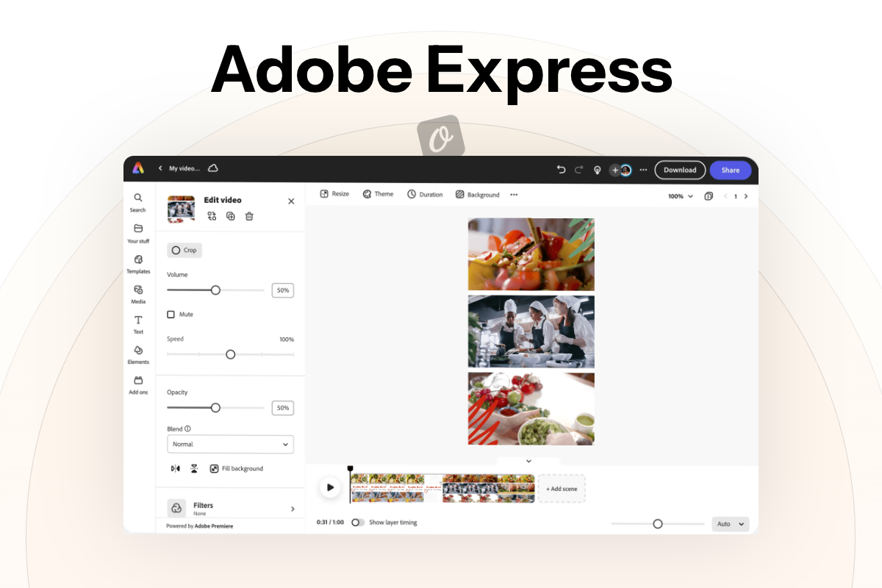Toggle the Crop shape option
The width and height of the screenshot is (882, 588).
[x=184, y=251]
